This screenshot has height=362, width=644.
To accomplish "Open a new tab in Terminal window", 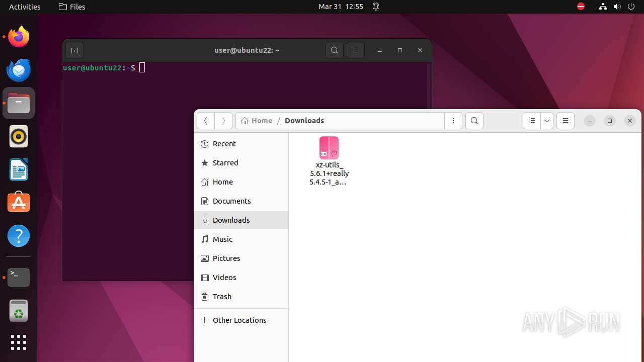I will tap(74, 50).
